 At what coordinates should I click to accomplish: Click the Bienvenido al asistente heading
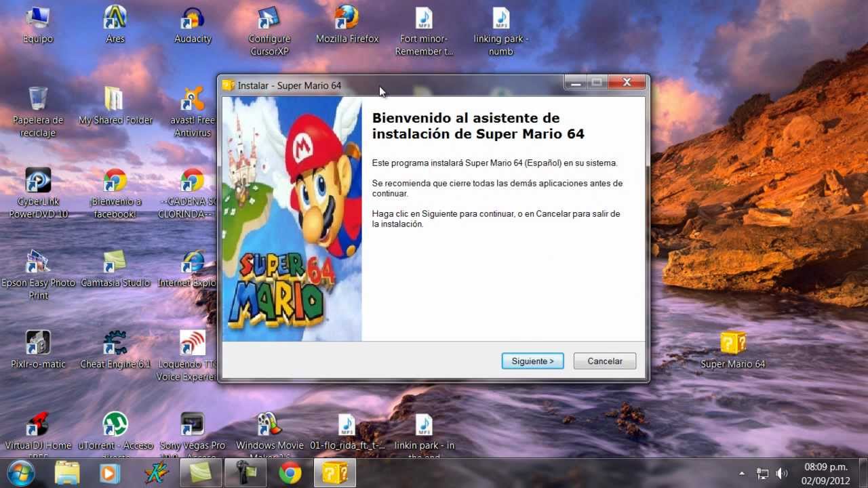click(478, 126)
